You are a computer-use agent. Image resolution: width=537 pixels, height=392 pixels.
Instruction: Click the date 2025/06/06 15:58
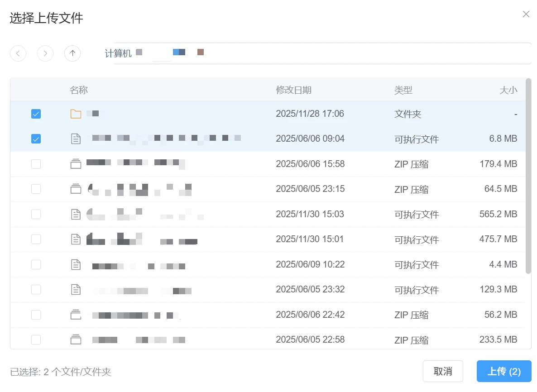click(x=310, y=164)
